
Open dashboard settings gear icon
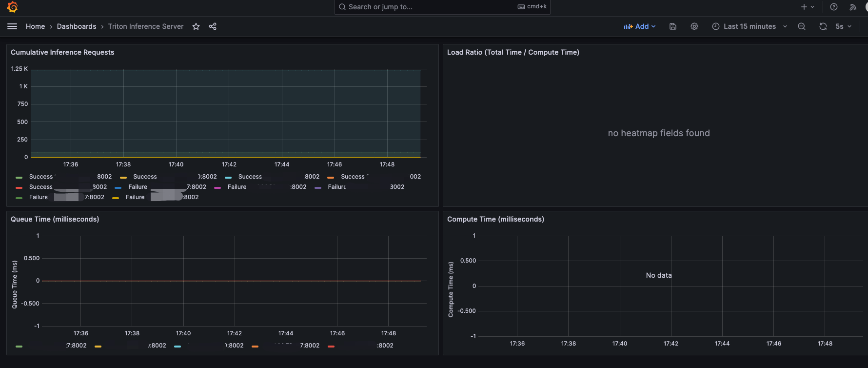click(694, 26)
